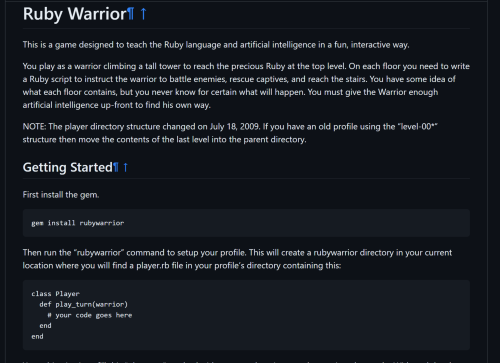Place cursor on 'class Player' code line

click(x=55, y=294)
